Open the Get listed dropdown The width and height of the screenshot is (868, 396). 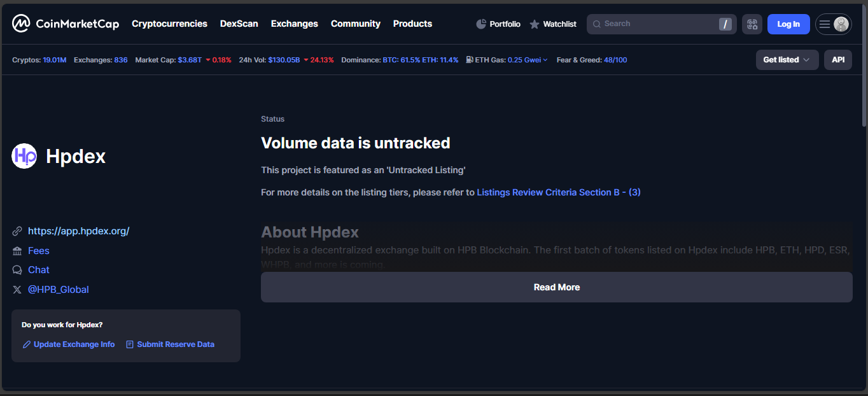coord(787,60)
